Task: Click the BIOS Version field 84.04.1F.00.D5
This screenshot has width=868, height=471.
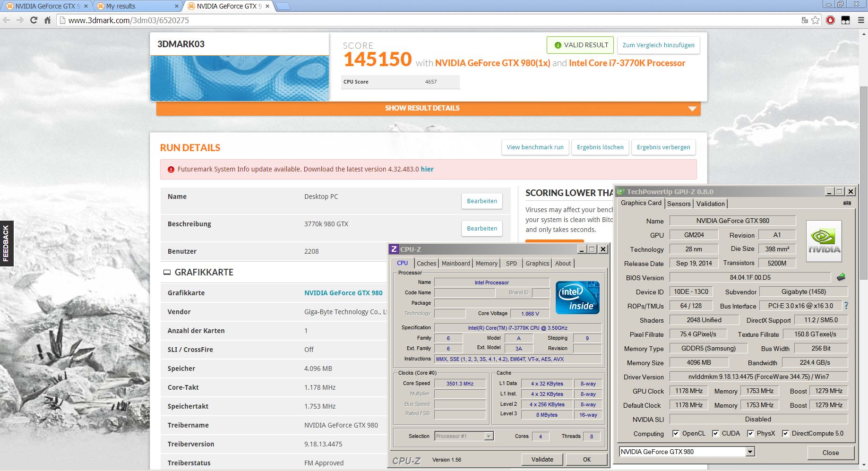Action: [x=750, y=277]
